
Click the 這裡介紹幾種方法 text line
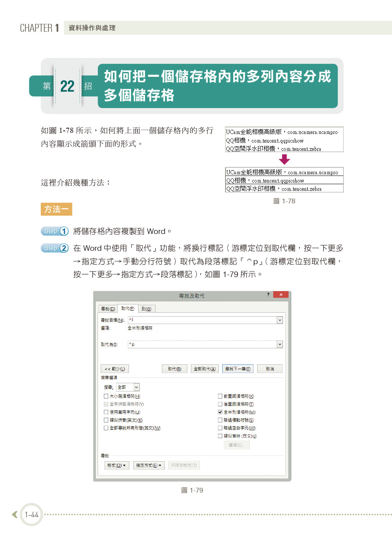[76, 183]
